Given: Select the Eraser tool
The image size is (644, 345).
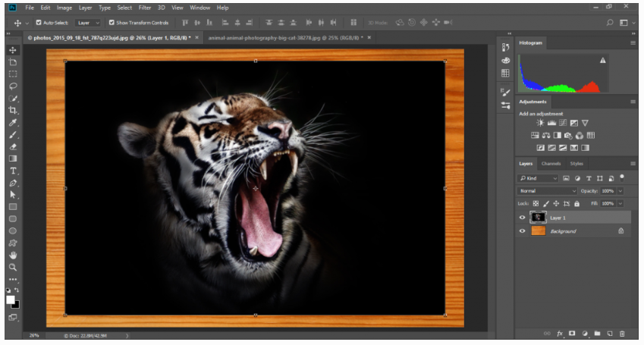Looking at the screenshot, I should click(x=13, y=146).
